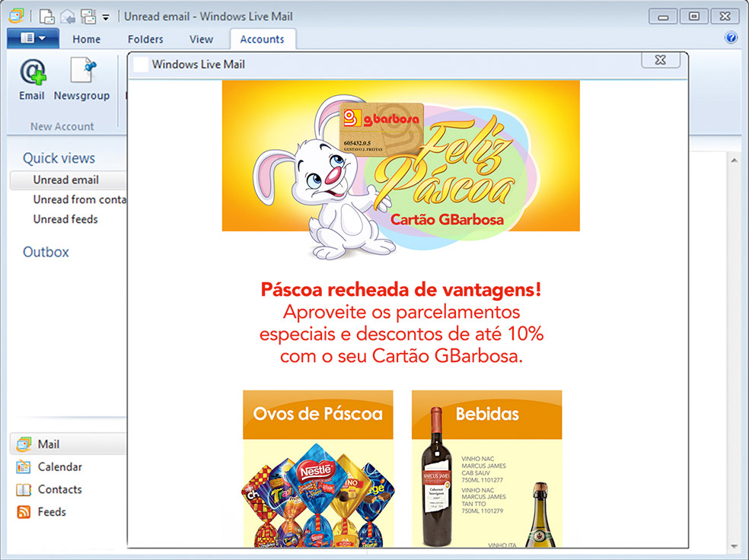Click the New Account group label

[62, 126]
